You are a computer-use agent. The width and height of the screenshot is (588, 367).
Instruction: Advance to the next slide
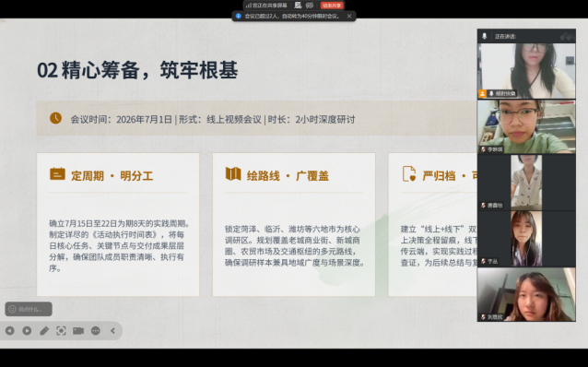tap(27, 331)
